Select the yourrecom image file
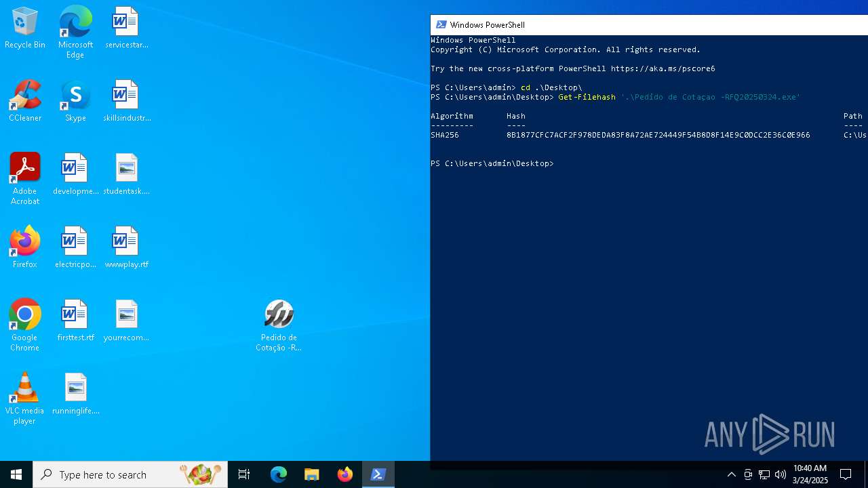 (126, 321)
